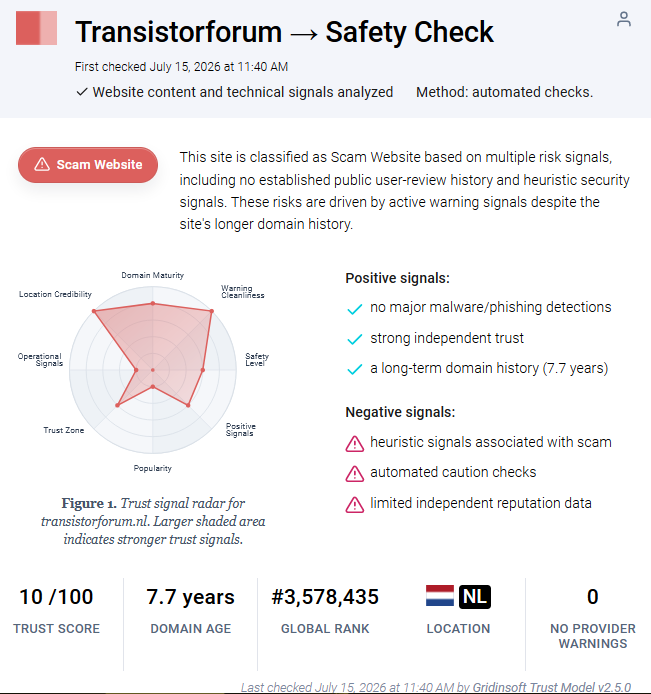This screenshot has height=694, width=651.
Task: Click warning triangle beside automated caution checks
Action: 354,474
